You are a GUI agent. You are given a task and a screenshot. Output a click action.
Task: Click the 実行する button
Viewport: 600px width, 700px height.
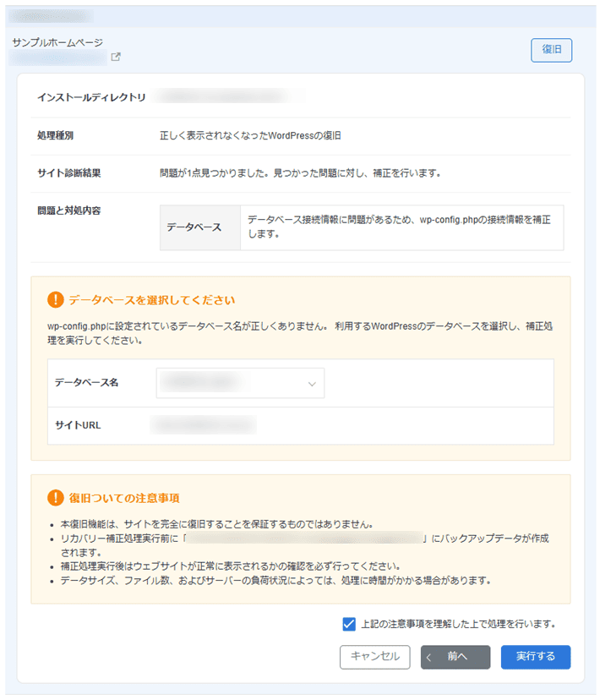click(x=535, y=657)
